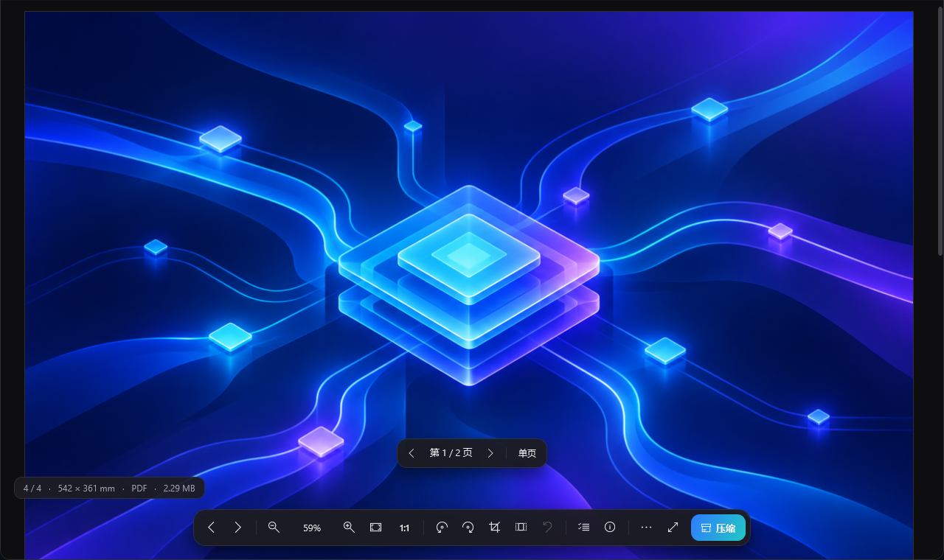Go to the previous image with toolbar arrow
Image resolution: width=944 pixels, height=560 pixels.
coord(212,528)
